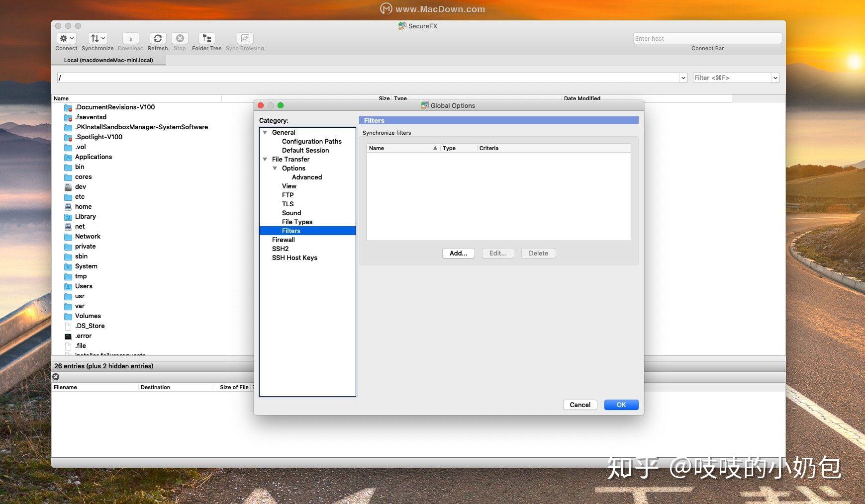The height and width of the screenshot is (504, 865).
Task: Click the .DocumentRevisions-V100 folder icon
Action: pyautogui.click(x=68, y=107)
